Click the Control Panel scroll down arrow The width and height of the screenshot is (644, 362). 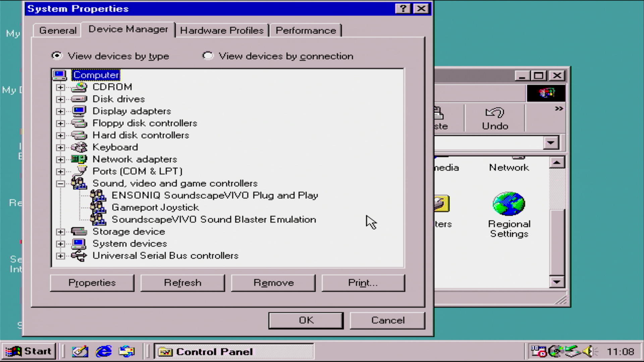point(557,282)
